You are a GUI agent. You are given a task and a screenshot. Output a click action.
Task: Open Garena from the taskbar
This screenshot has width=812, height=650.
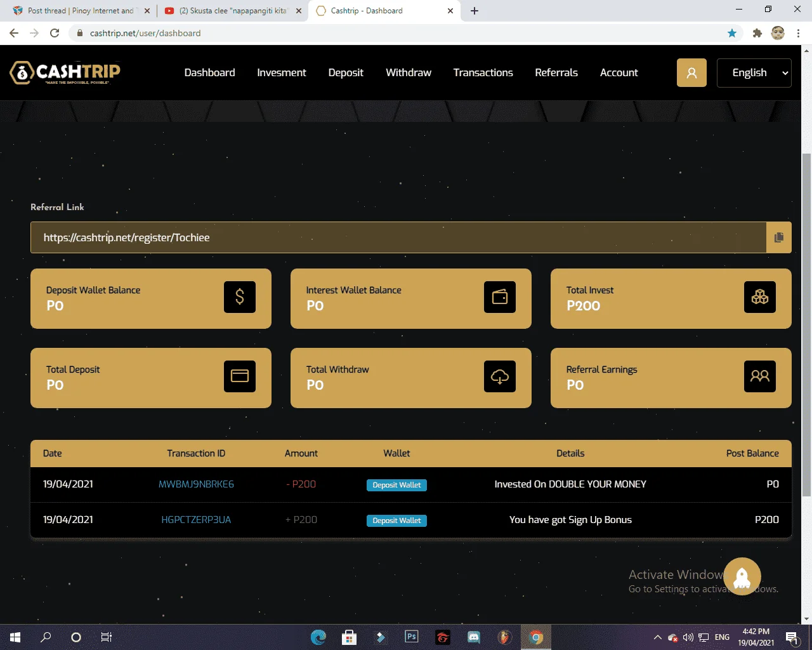(443, 637)
